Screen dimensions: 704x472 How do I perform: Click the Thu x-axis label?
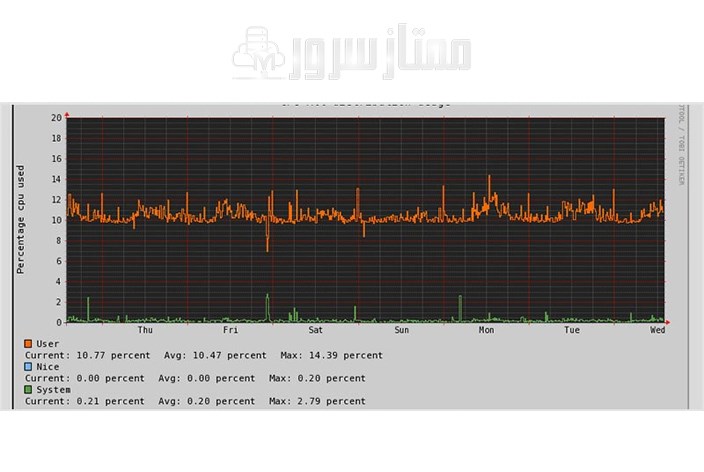coord(145,330)
